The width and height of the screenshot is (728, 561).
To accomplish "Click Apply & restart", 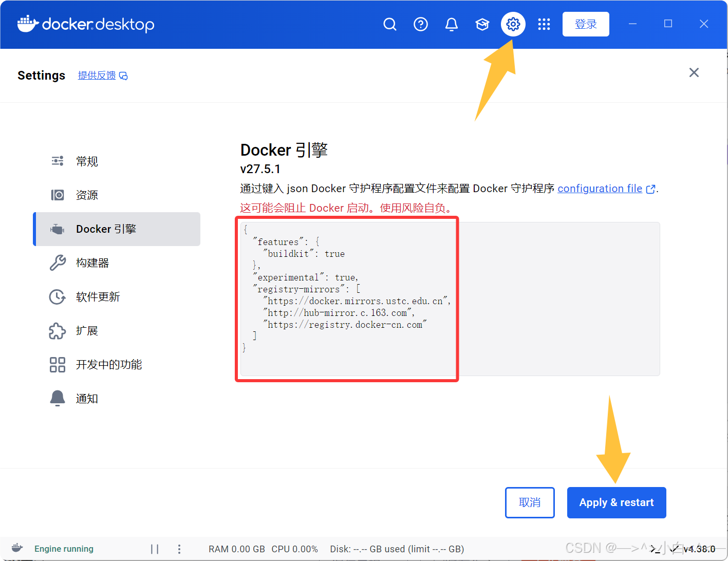I will tap(616, 502).
